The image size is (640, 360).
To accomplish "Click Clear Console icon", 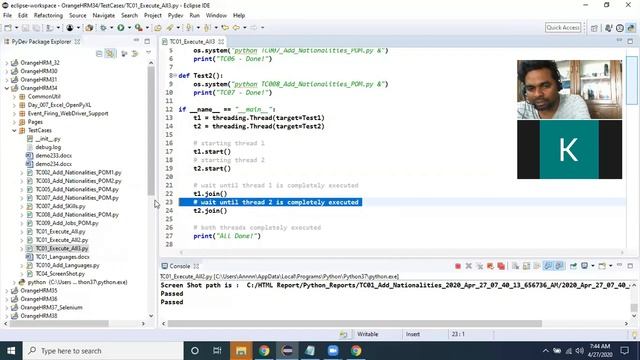I will [x=516, y=266].
